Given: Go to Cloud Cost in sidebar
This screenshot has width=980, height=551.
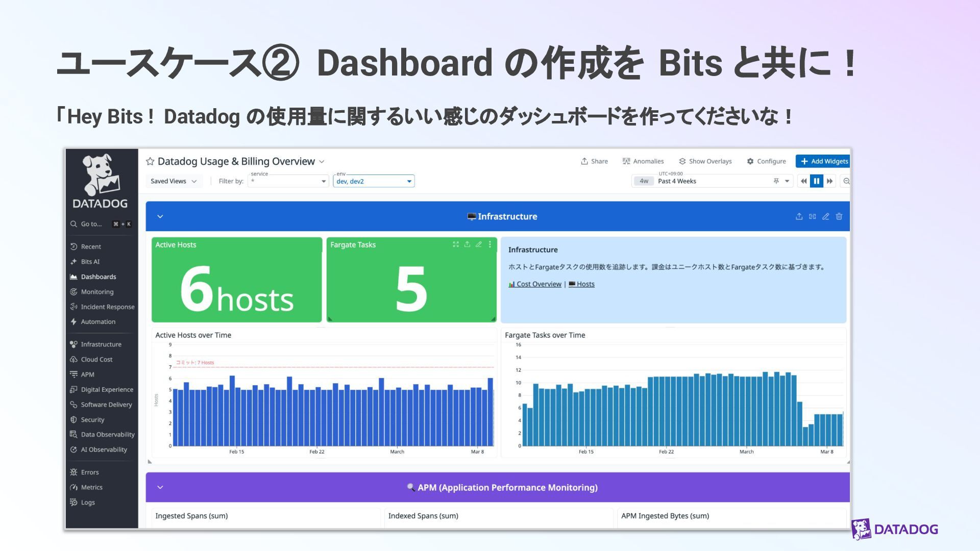Looking at the screenshot, I should (96, 359).
